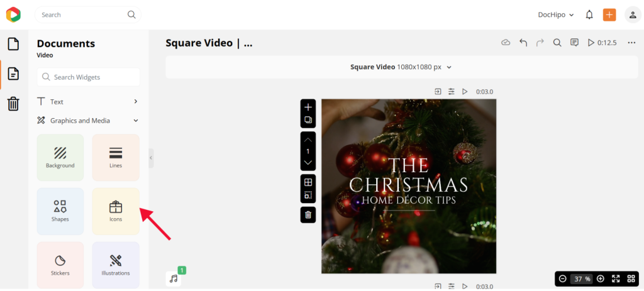Click the top Search input field
Screen dimensions: 644x291
88,15
